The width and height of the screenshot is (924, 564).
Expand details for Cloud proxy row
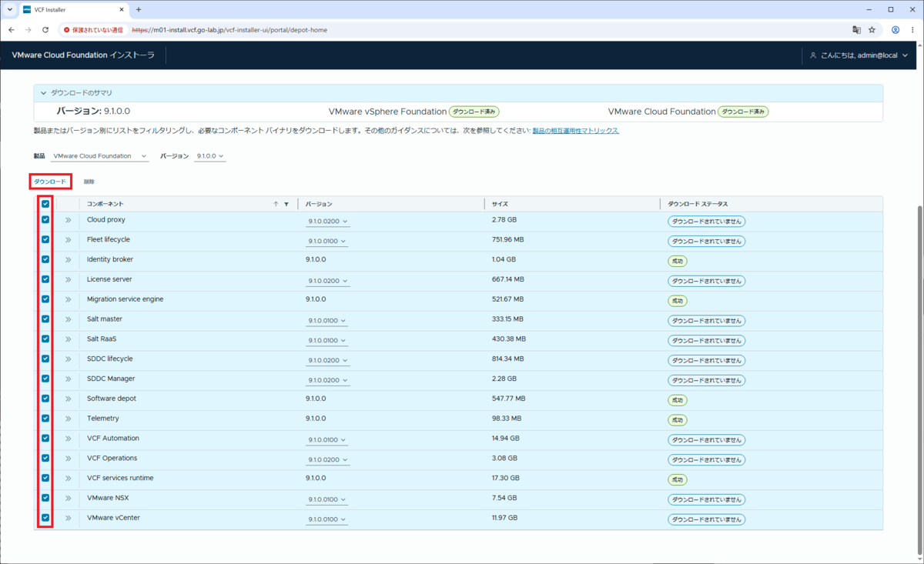tap(68, 220)
